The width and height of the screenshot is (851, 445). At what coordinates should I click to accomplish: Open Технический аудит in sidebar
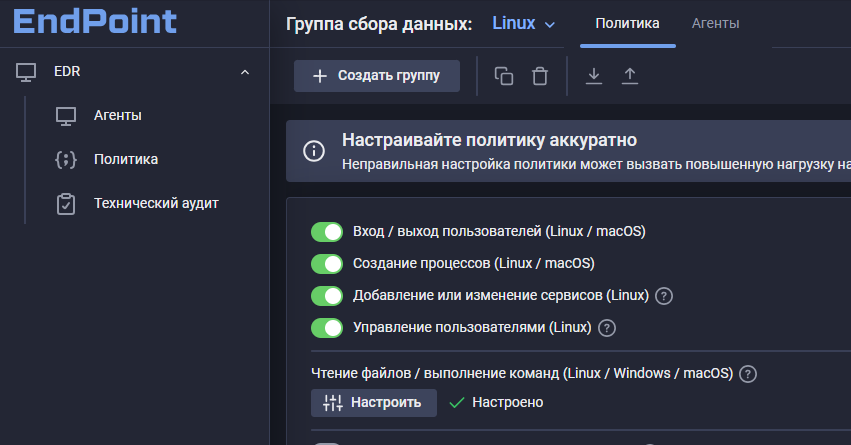(x=155, y=203)
